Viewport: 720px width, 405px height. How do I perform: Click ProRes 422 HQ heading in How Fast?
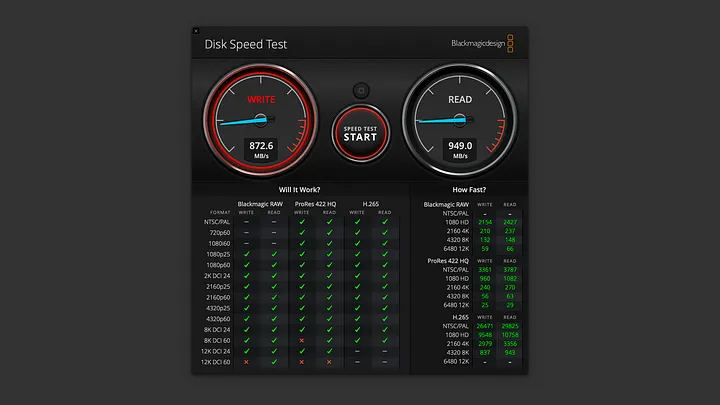448,261
